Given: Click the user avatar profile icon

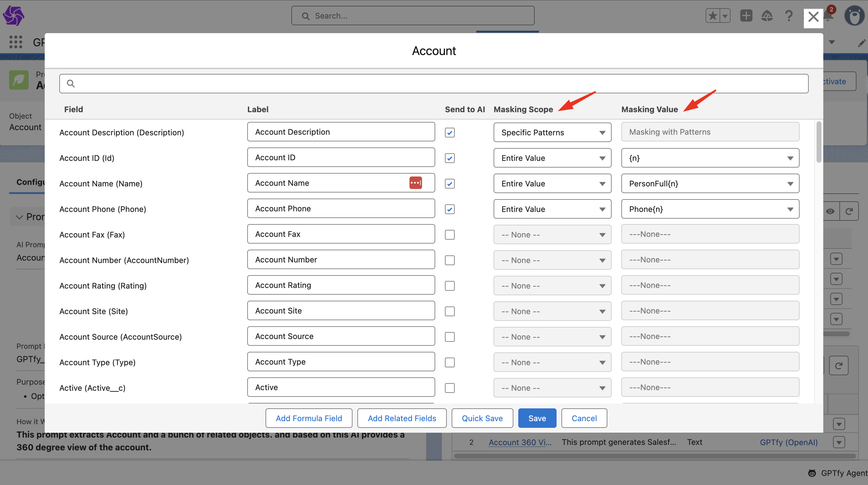Looking at the screenshot, I should (854, 16).
